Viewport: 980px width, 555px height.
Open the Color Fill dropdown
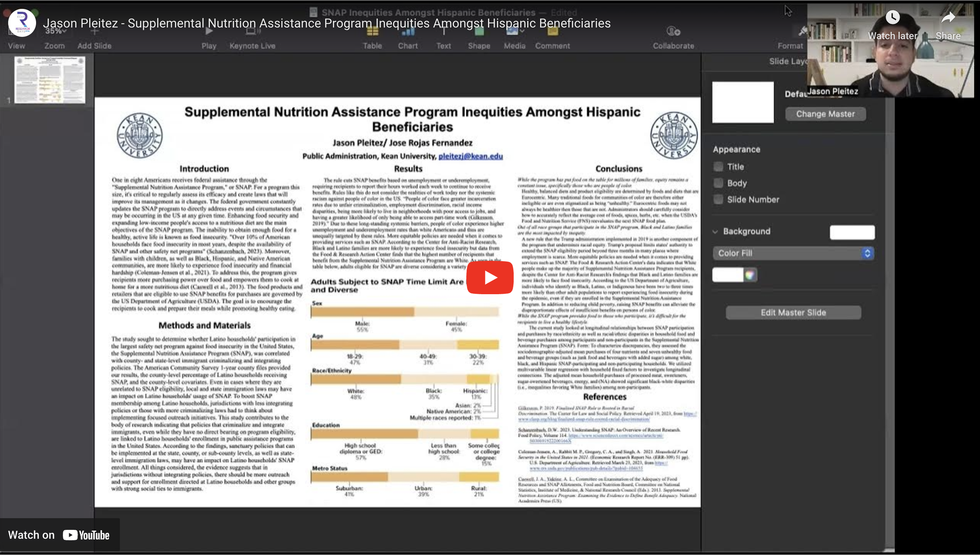click(793, 253)
